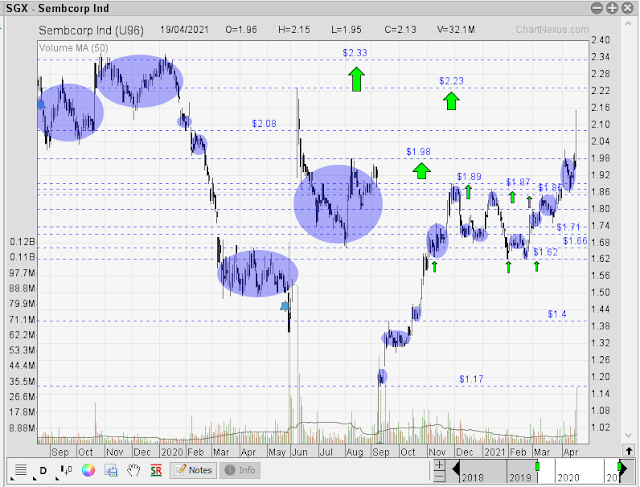
Task: Click the '$1.17' support level label
Action: coord(471,379)
